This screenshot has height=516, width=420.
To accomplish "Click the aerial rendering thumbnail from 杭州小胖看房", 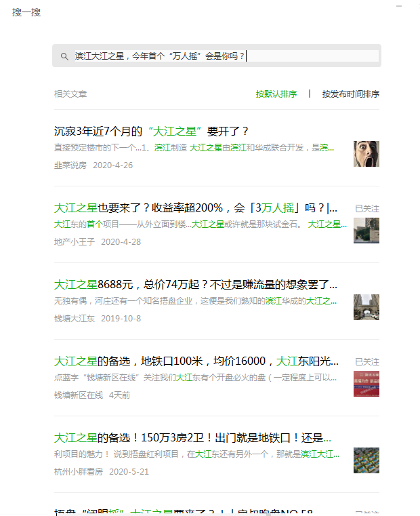I will (x=366, y=460).
